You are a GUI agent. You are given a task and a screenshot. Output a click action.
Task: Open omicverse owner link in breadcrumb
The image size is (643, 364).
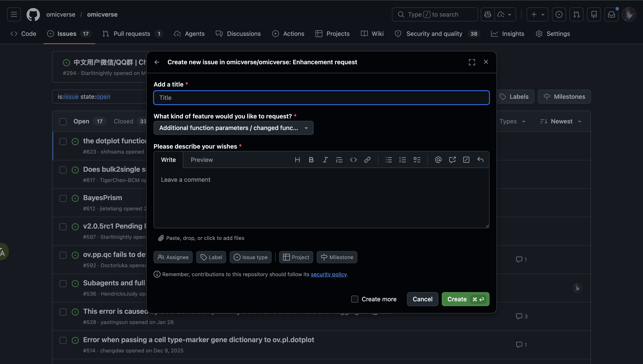(x=61, y=14)
